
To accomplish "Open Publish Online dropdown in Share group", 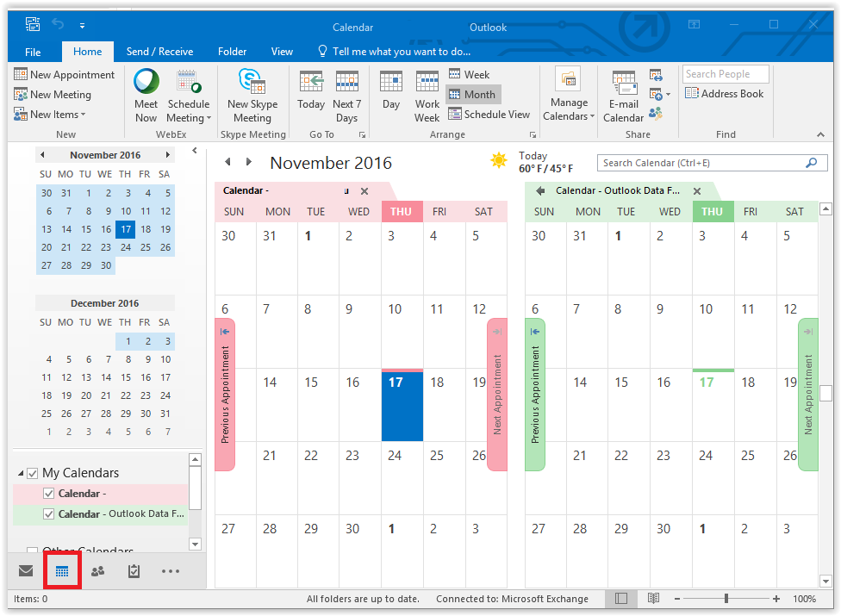I will 660,95.
